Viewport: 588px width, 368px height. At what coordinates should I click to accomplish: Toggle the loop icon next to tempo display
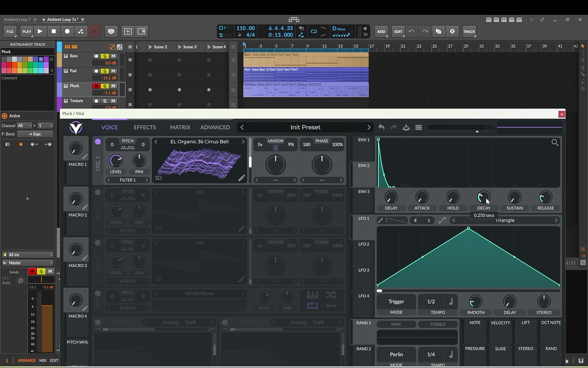click(x=314, y=31)
